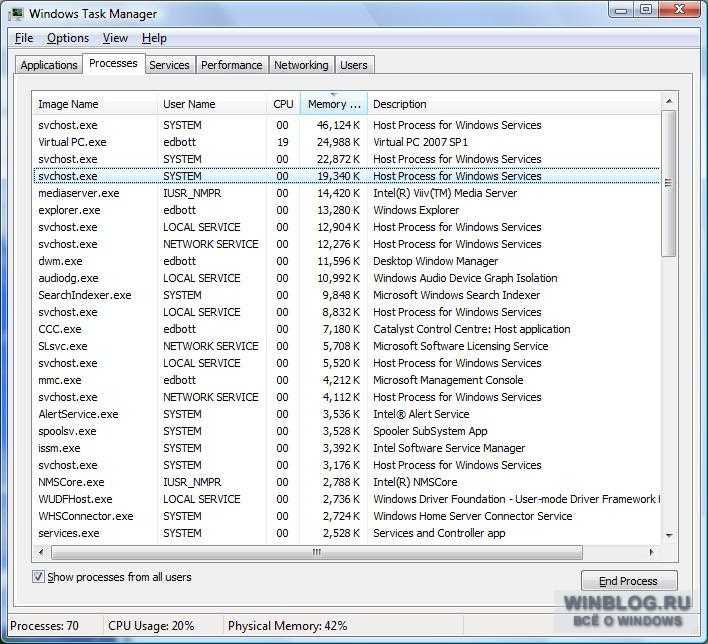Viewport: 708px width, 644px height.
Task: Select the AlertService.exe process
Action: click(x=346, y=414)
